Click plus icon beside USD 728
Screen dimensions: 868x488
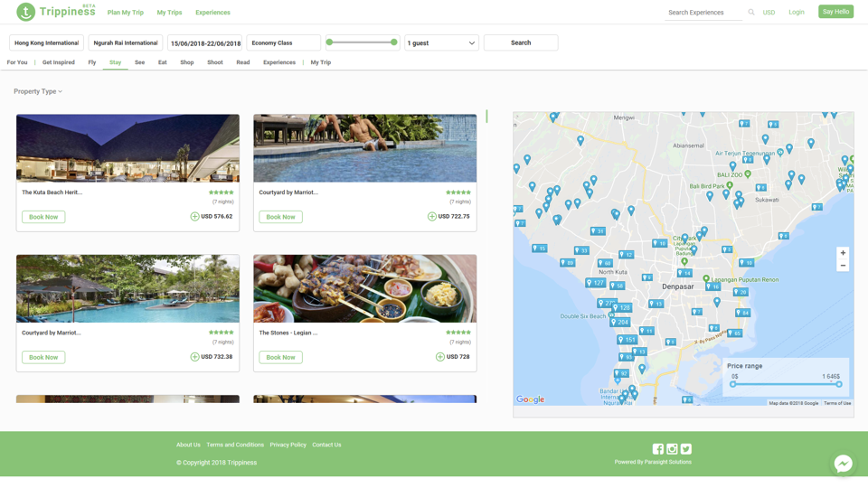coord(440,357)
